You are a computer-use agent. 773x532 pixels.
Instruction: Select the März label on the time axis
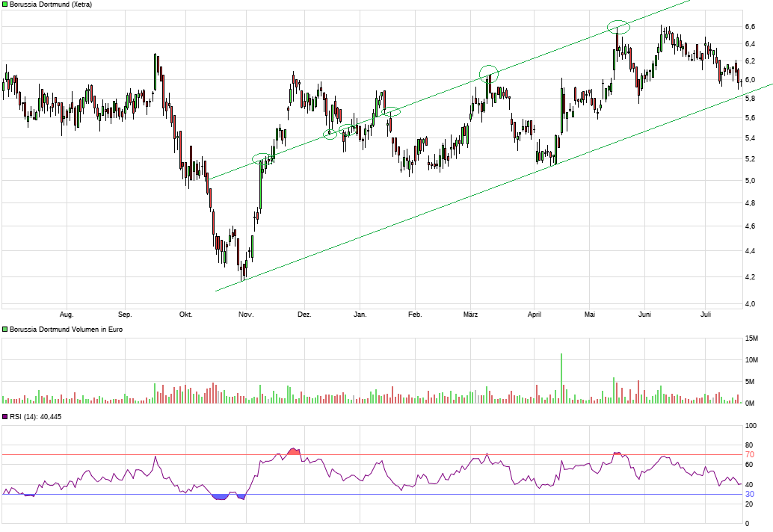click(x=469, y=315)
